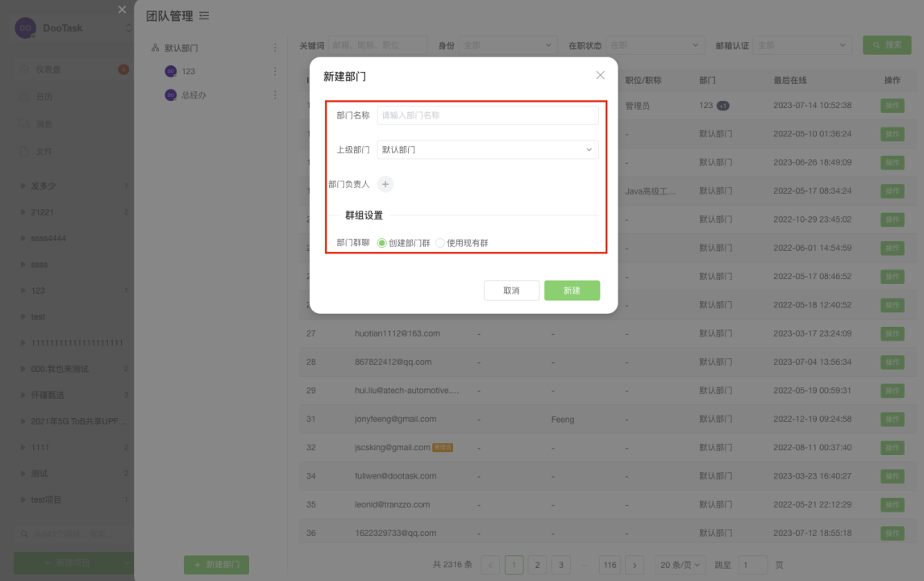Screen dimensions: 924x581
Task: Open the 20 条/页 page size dropdown
Action: coord(681,565)
